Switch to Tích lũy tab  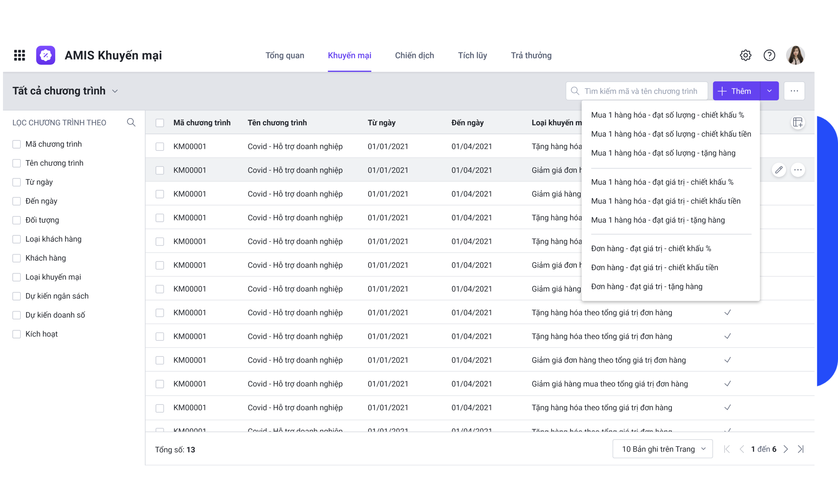472,55
